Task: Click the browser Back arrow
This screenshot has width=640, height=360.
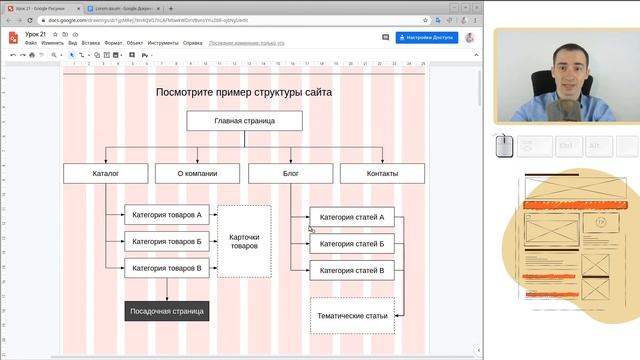Action: 9,20
